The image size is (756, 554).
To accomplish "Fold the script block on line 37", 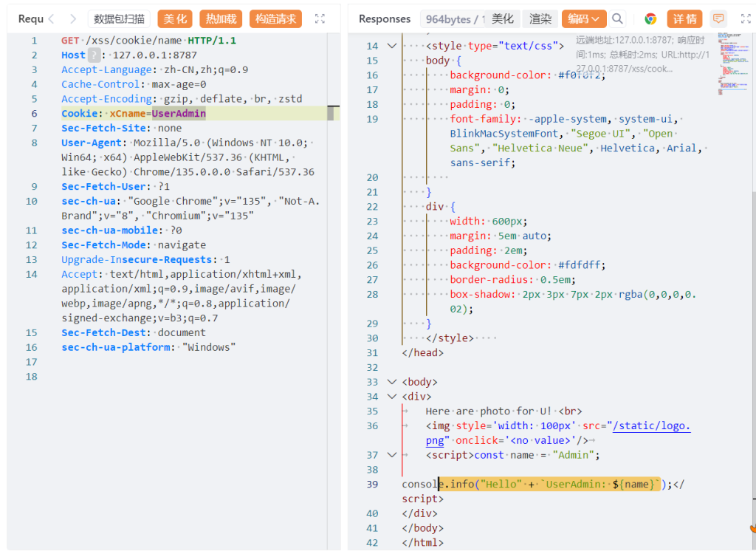I will pos(391,455).
